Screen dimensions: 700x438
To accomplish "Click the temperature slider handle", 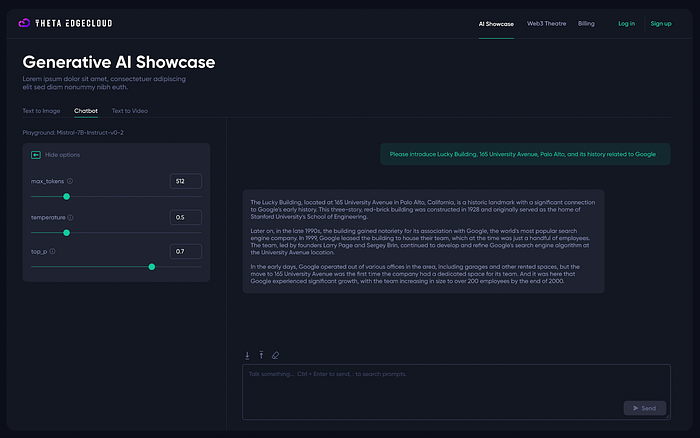I will pos(67,233).
